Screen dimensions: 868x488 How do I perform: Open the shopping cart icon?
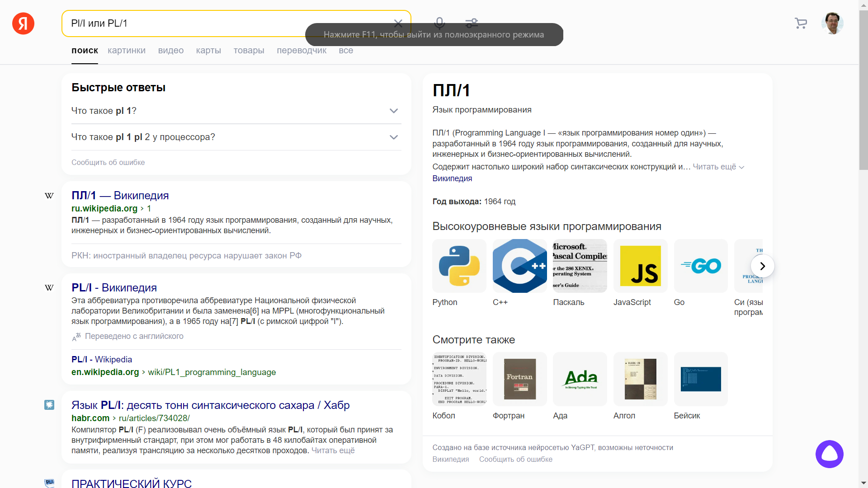click(x=801, y=23)
